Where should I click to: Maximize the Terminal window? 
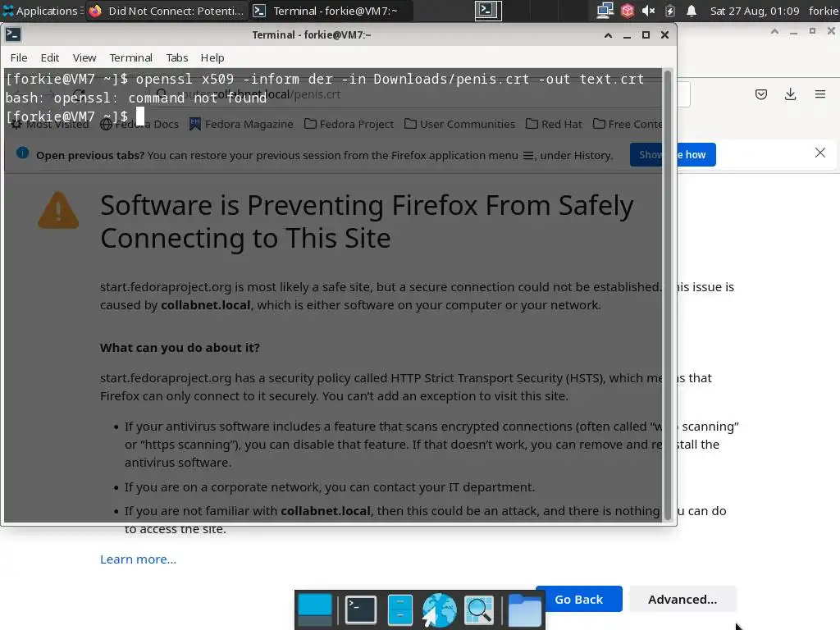click(646, 35)
